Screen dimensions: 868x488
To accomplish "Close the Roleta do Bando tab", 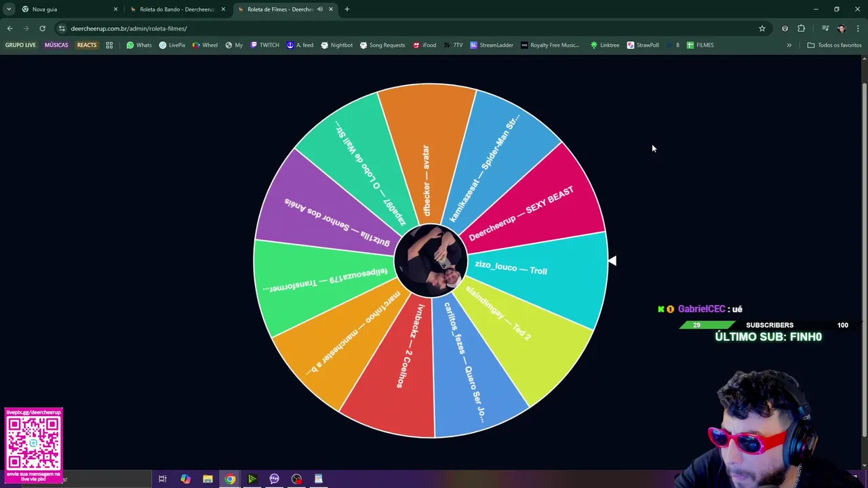I will pos(223,9).
